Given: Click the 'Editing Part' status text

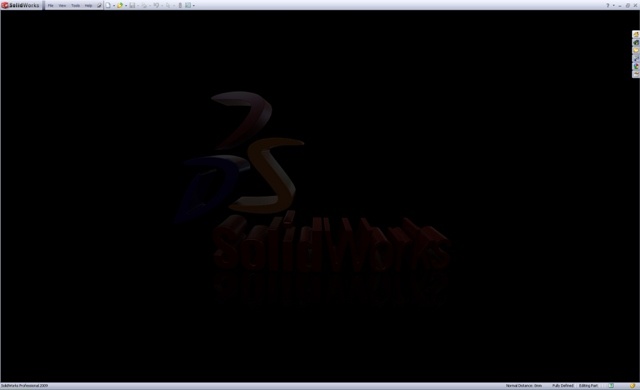Looking at the screenshot, I should 588,386.
